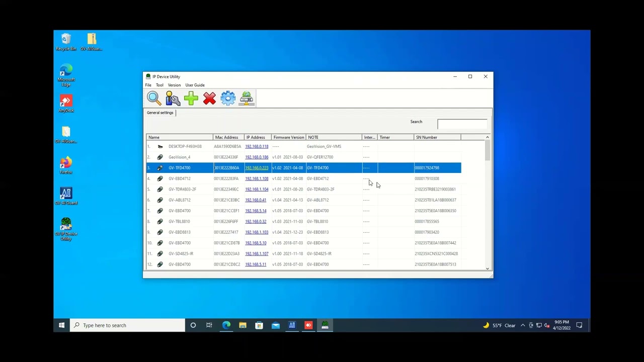Select the GV-AI Guard desktop shortcut with AI logo

point(66,196)
